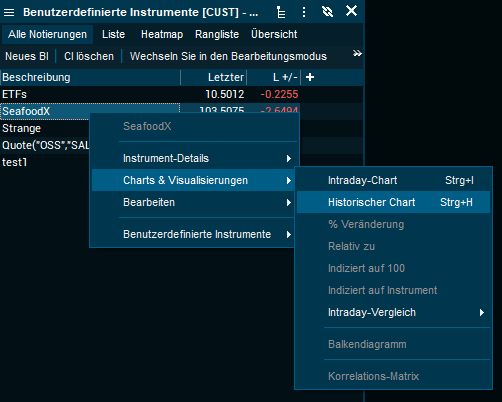This screenshot has height=402, width=502.
Task: Open the hamburger menu in title bar
Action: coord(9,13)
